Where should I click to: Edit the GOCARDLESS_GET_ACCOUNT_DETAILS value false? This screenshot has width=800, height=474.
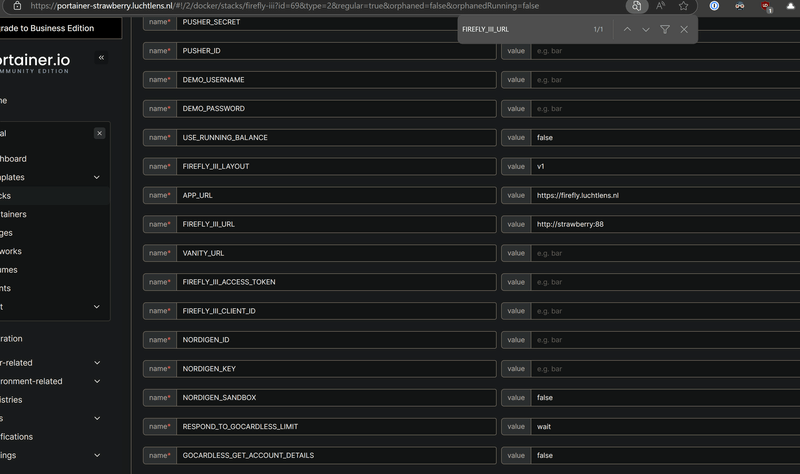[666, 456]
